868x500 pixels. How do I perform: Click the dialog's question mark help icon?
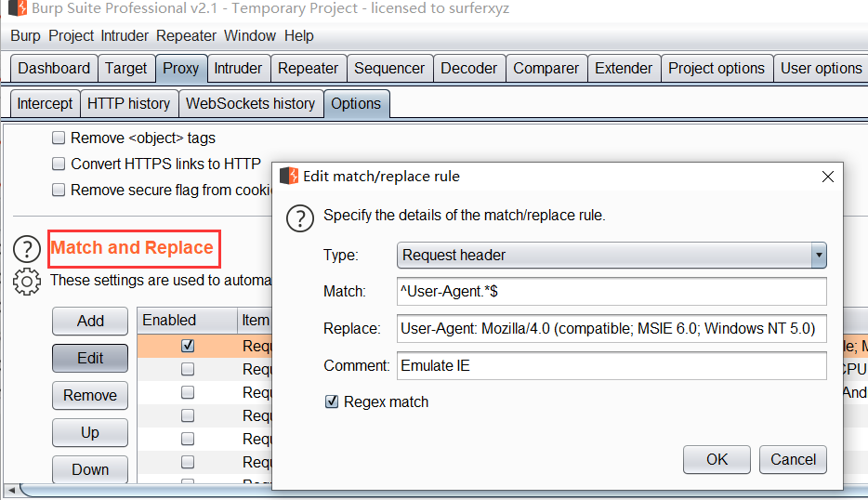[x=300, y=218]
